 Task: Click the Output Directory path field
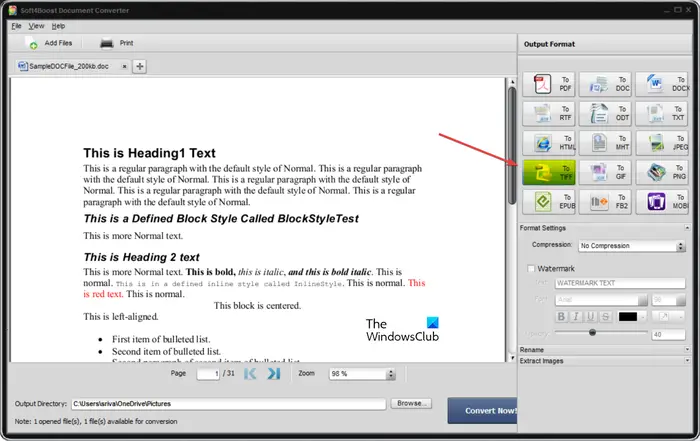[x=229, y=404]
